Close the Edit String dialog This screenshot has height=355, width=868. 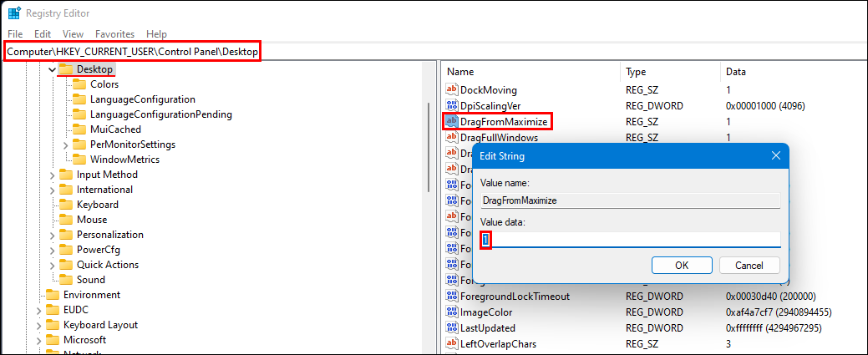pos(775,155)
